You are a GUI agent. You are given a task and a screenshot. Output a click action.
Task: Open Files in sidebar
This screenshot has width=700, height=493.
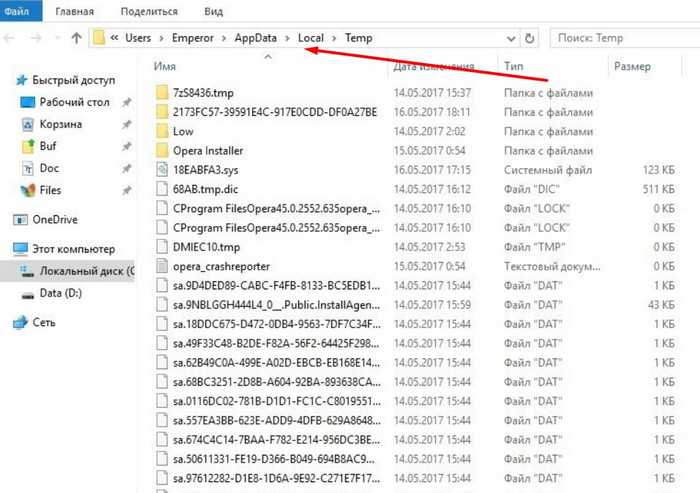(50, 190)
